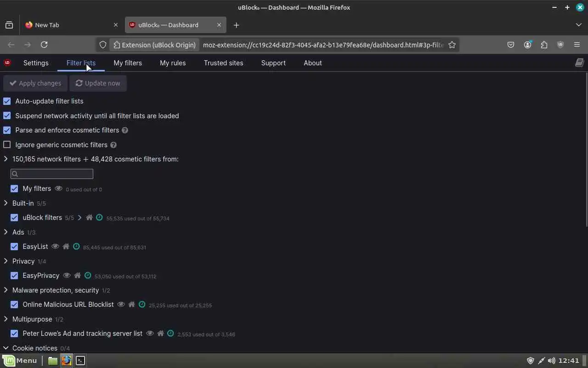
Task: Open Firefox View tab list icon
Action: (x=9, y=25)
